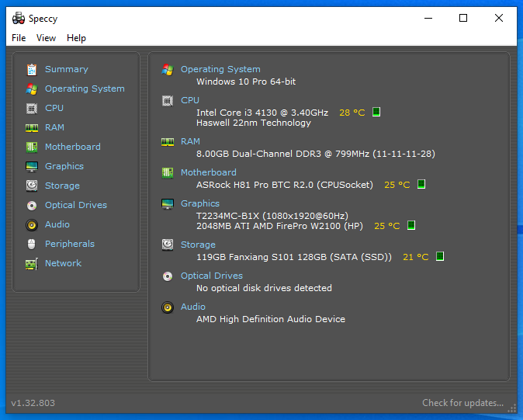Viewport: 523px width, 420px height.
Task: Click the Storage hard drive icon in sidebar
Action: pos(32,186)
